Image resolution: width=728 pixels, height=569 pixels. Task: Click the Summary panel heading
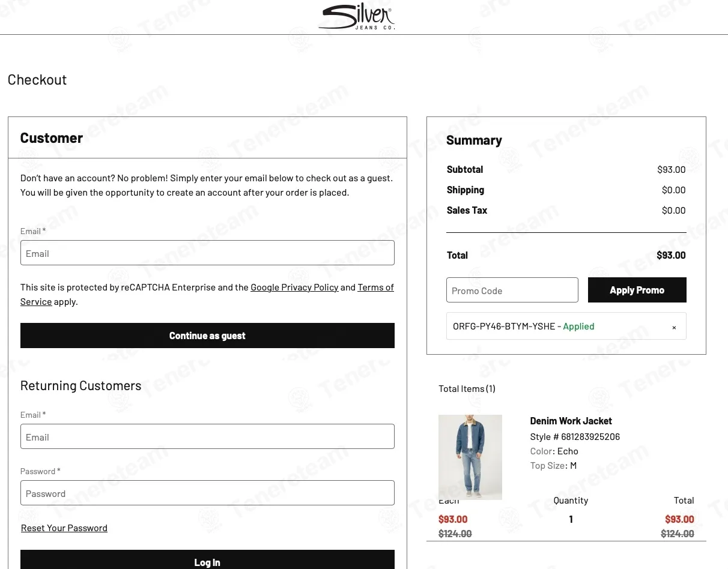coord(474,140)
